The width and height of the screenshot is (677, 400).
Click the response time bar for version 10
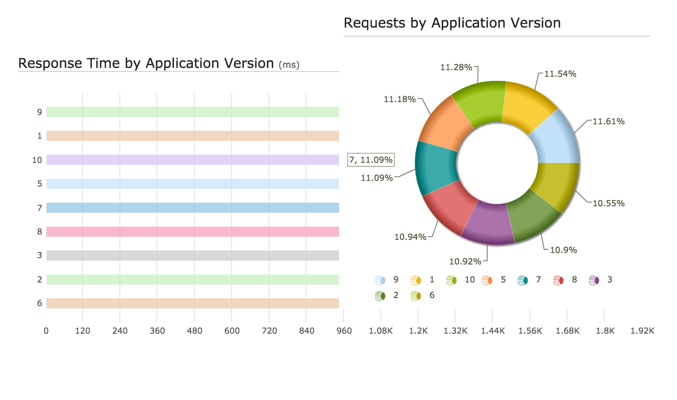(192, 160)
